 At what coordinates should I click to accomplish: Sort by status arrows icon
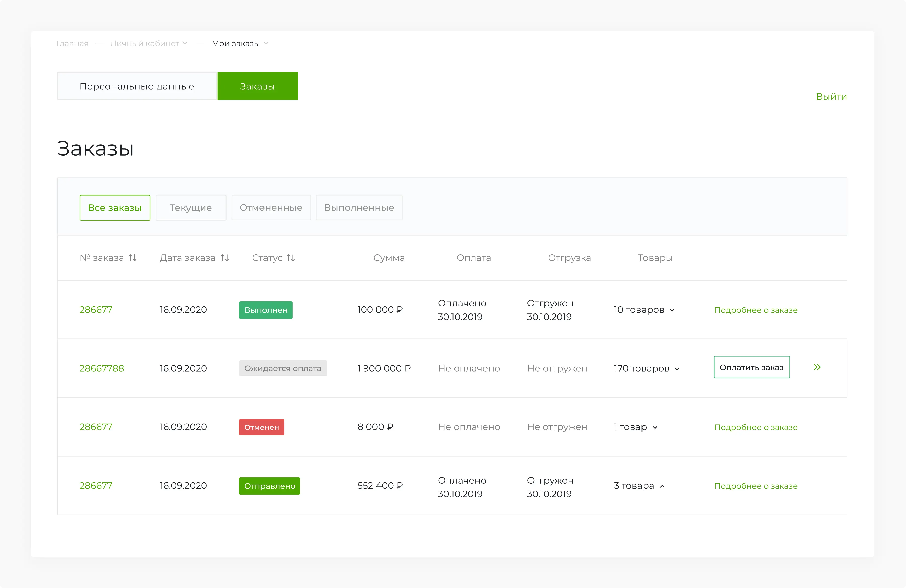pos(291,258)
